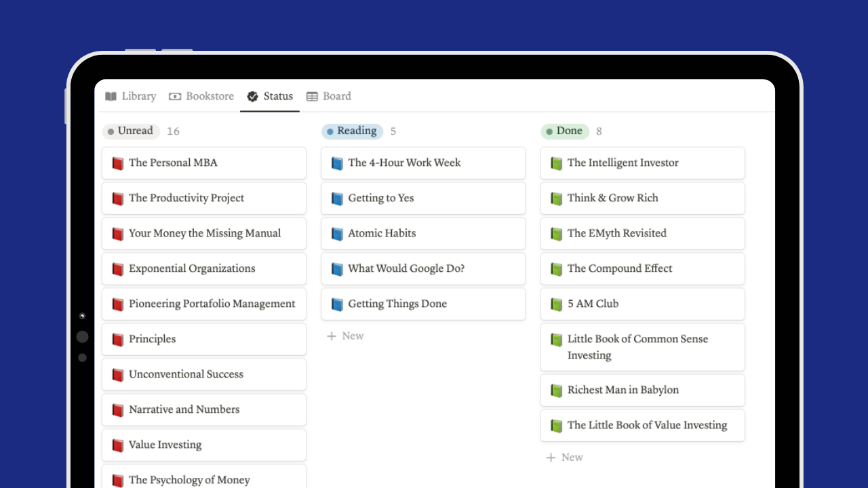Click red book icon on Value Investing card

pyautogui.click(x=118, y=445)
